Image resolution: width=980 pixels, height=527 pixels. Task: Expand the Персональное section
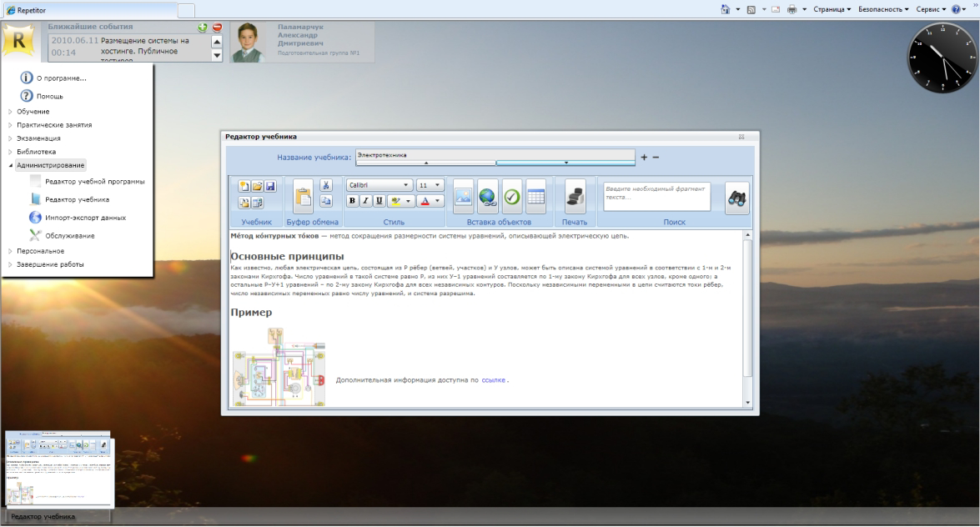11,251
